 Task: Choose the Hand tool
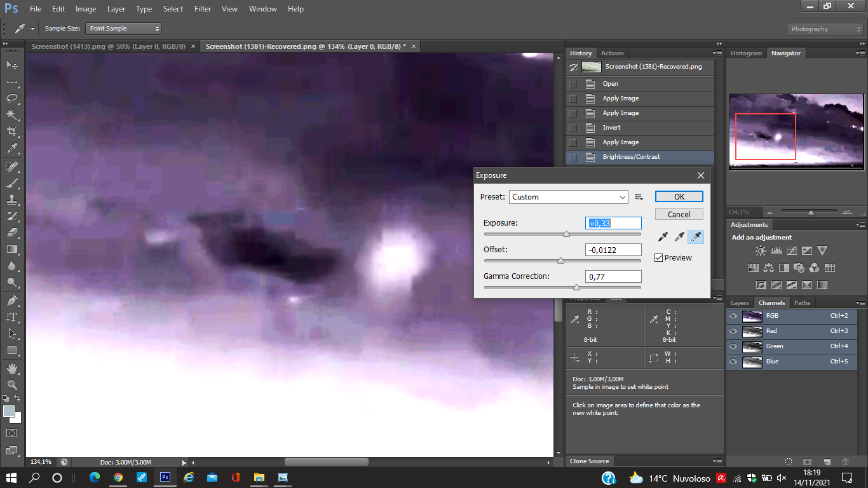click(11, 368)
